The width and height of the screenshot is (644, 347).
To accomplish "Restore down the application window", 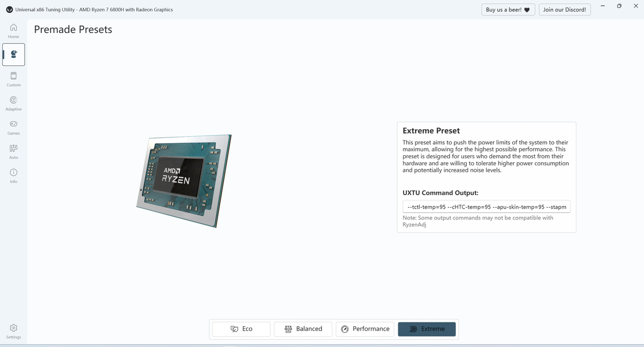I will tap(619, 6).
